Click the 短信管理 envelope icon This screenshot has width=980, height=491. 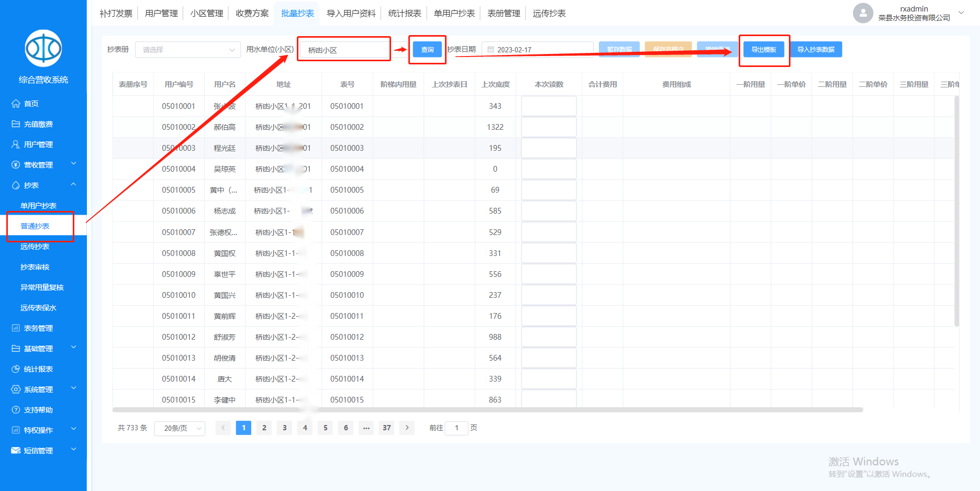tap(16, 451)
